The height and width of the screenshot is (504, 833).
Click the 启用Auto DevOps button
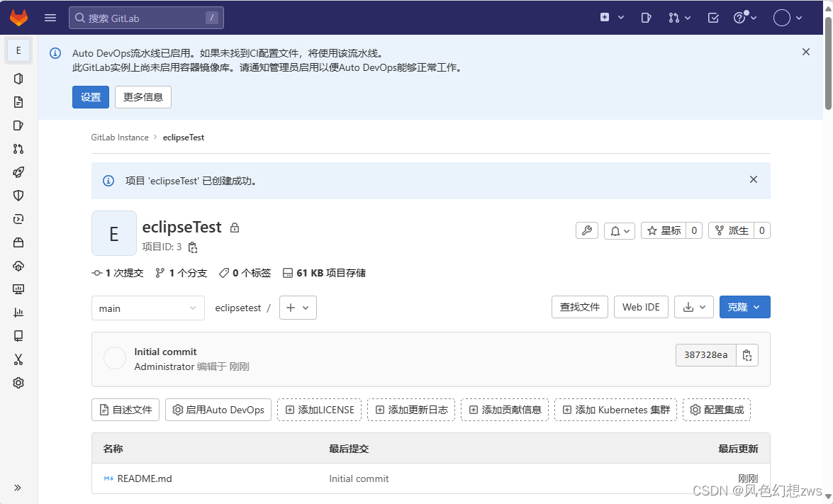218,410
